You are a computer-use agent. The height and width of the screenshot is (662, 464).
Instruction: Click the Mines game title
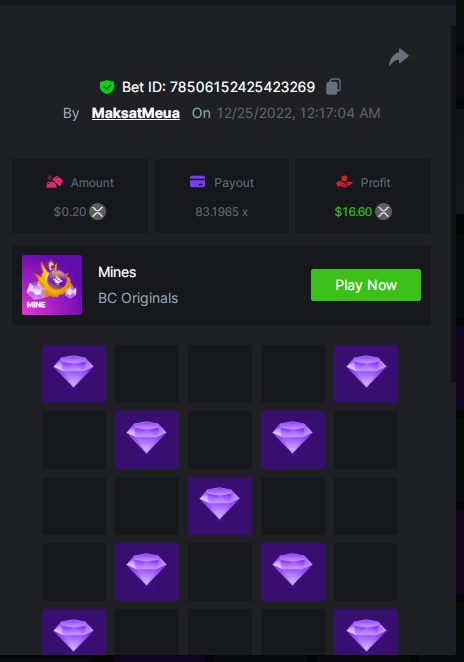coord(117,272)
